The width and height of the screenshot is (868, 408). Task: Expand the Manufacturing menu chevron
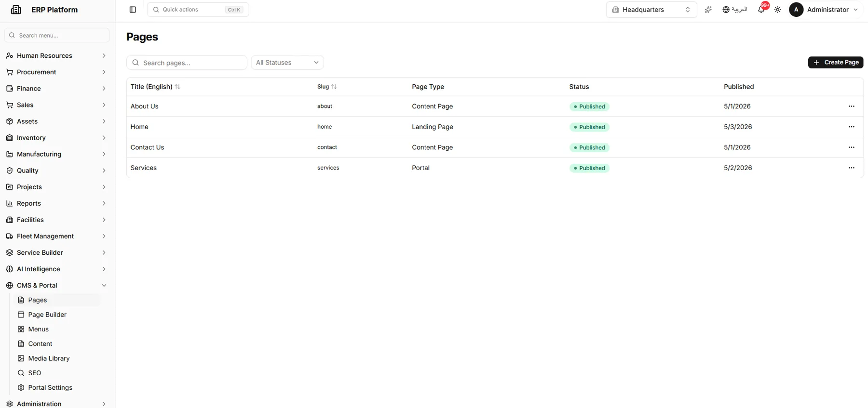[104, 154]
